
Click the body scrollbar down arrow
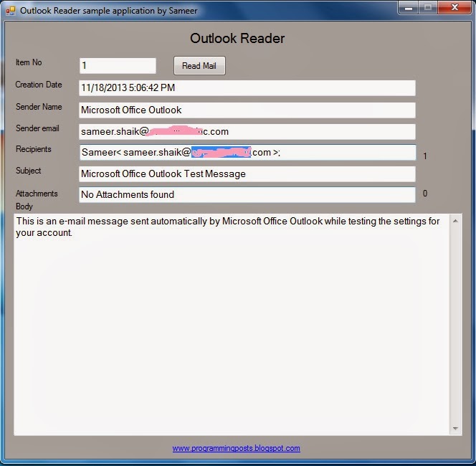455,428
